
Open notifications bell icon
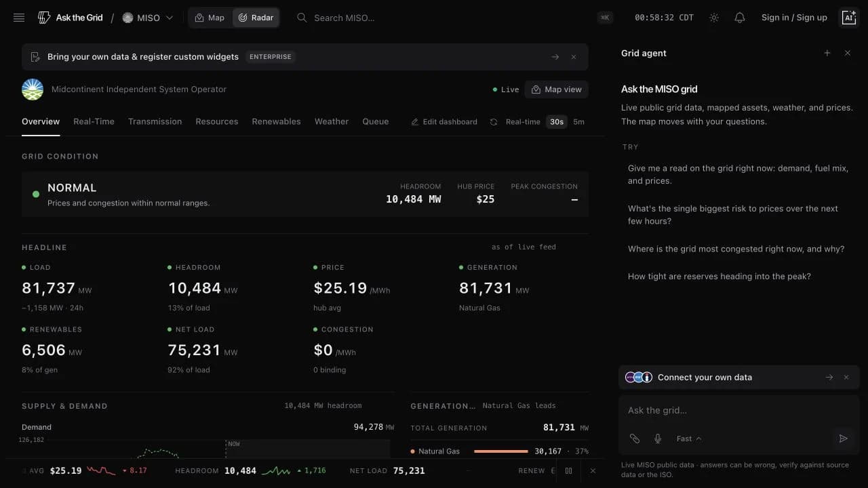tap(740, 18)
